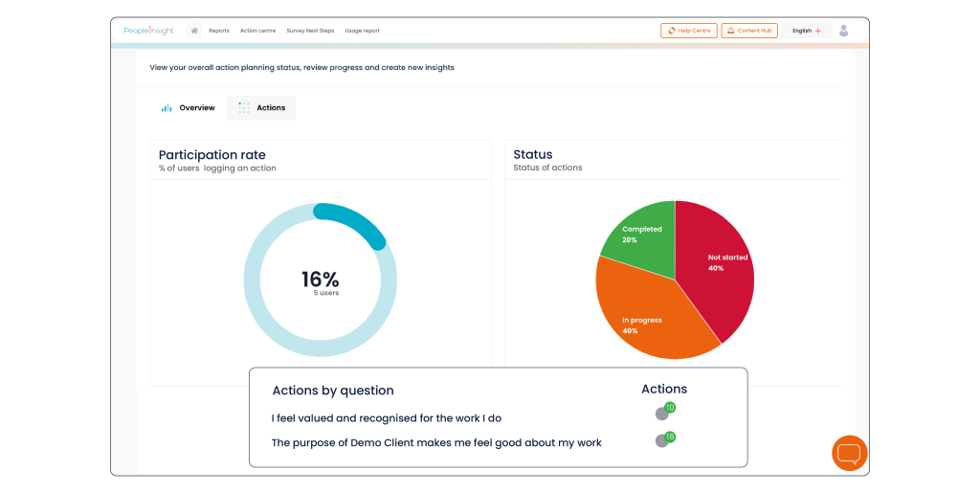Click the Actions grid dots icon
This screenshot has height=493, width=980.
coord(244,108)
